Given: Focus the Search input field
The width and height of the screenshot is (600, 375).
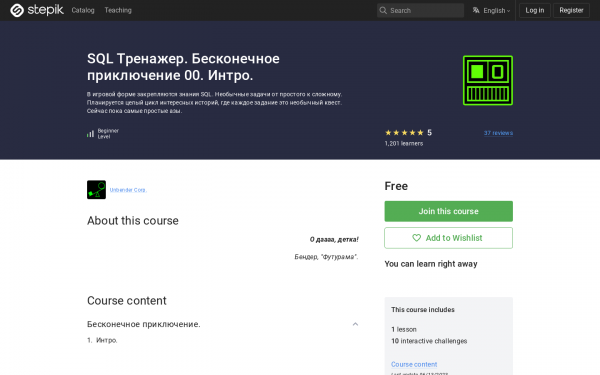Looking at the screenshot, I should point(420,10).
